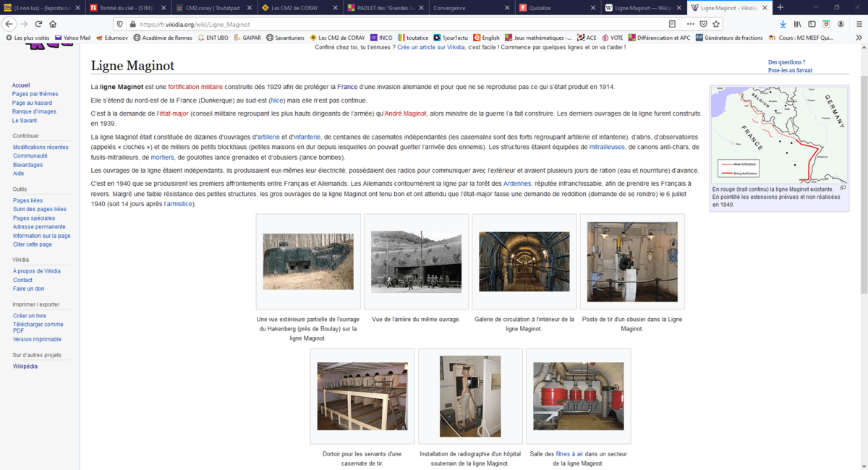Image resolution: width=868 pixels, height=470 pixels.
Task: Bookmark this page with the star
Action: pos(716,24)
